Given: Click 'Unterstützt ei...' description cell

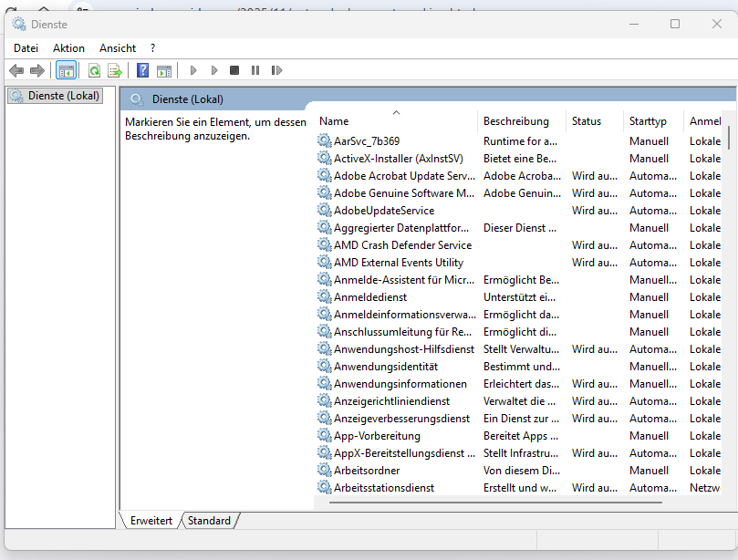Looking at the screenshot, I should 519,297.
